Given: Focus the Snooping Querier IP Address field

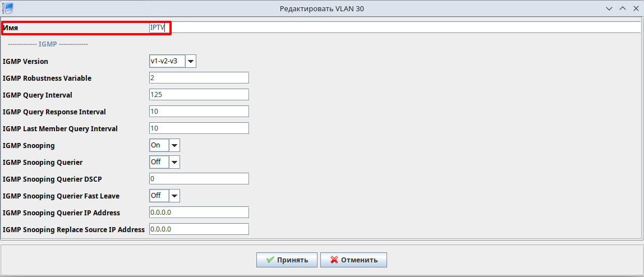Looking at the screenshot, I should point(199,213).
